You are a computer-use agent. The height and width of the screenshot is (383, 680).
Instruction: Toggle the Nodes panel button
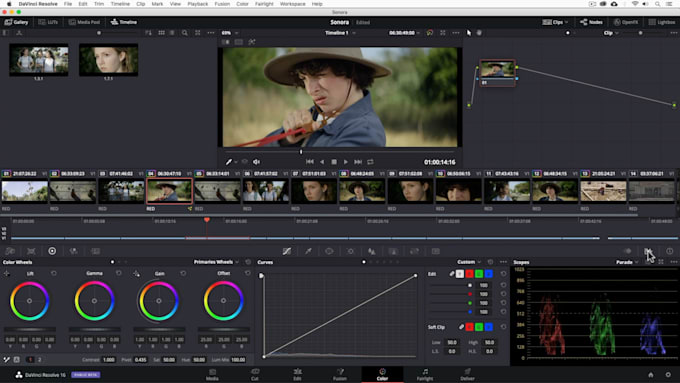(x=592, y=22)
